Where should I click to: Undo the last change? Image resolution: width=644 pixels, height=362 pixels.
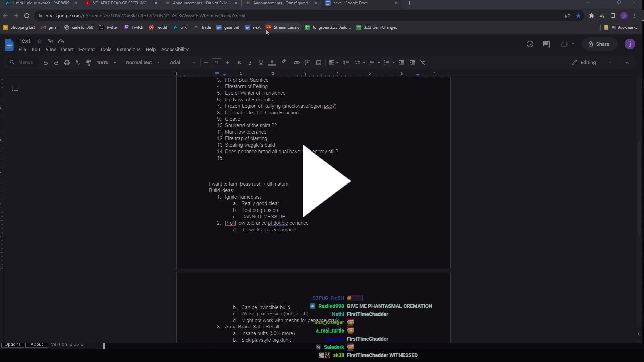[46, 63]
